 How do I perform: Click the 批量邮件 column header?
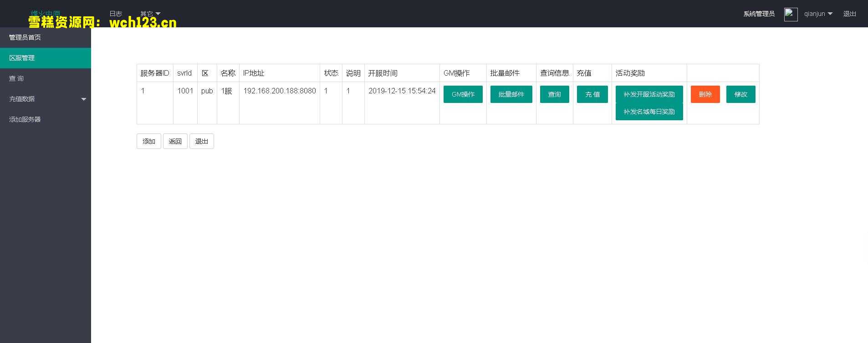tap(511, 73)
